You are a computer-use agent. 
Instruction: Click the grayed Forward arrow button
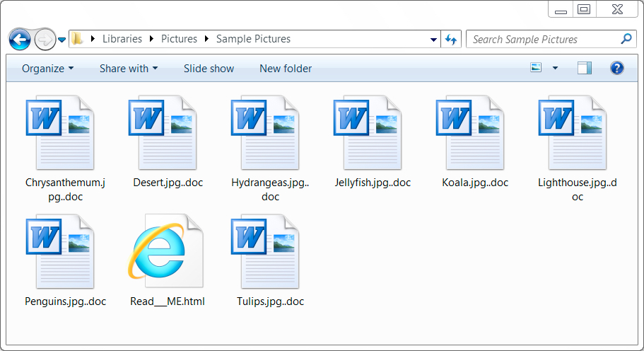tap(45, 40)
